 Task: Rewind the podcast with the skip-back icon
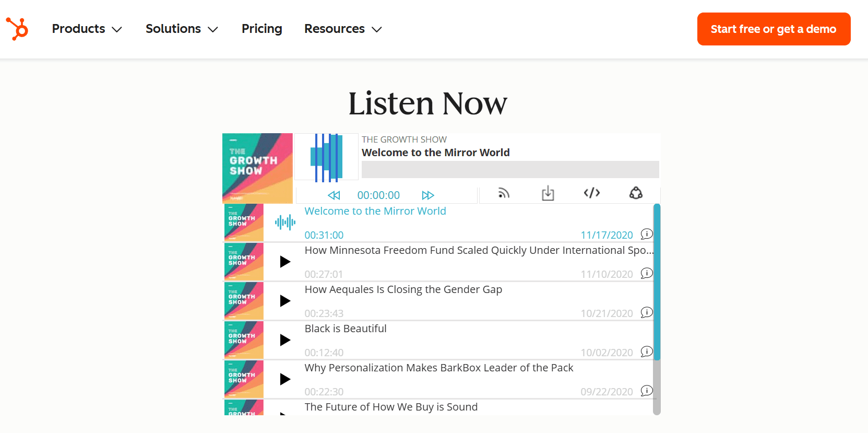coord(334,195)
